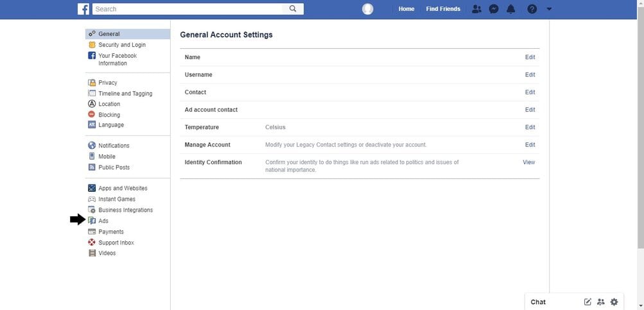This screenshot has width=644, height=310.
Task: Click the Facebook logo icon
Action: coord(84,9)
